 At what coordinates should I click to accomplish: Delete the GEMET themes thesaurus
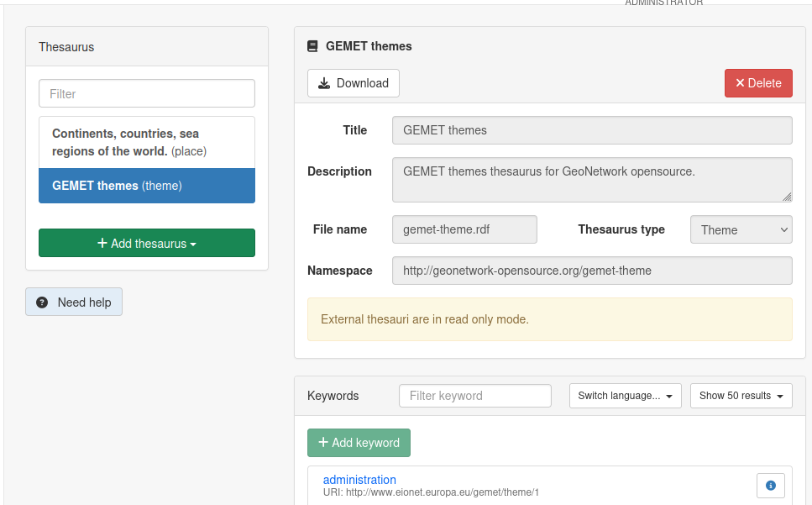coord(758,83)
